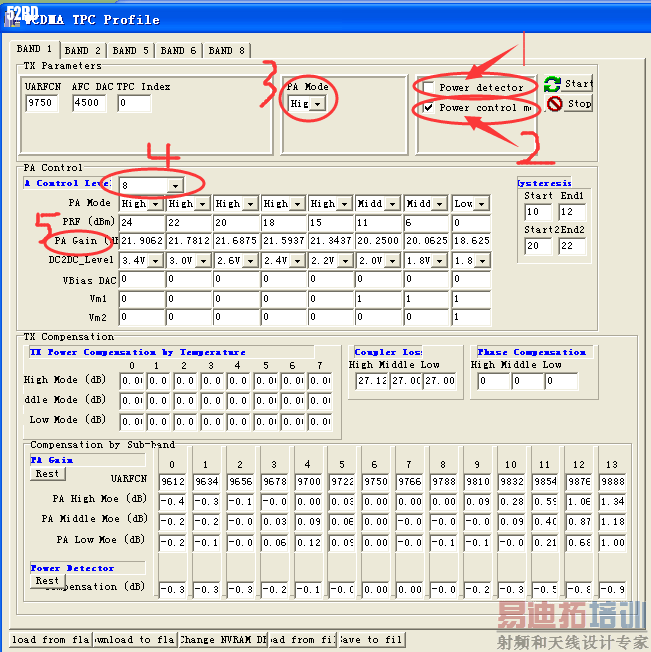The image size is (651, 652).
Task: Open the PA Mode dropdown in TX Parameters
Action: pyautogui.click(x=318, y=104)
